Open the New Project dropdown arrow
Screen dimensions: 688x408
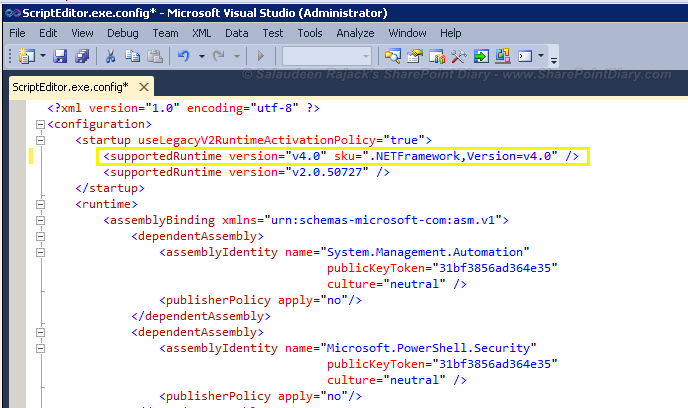(43, 56)
